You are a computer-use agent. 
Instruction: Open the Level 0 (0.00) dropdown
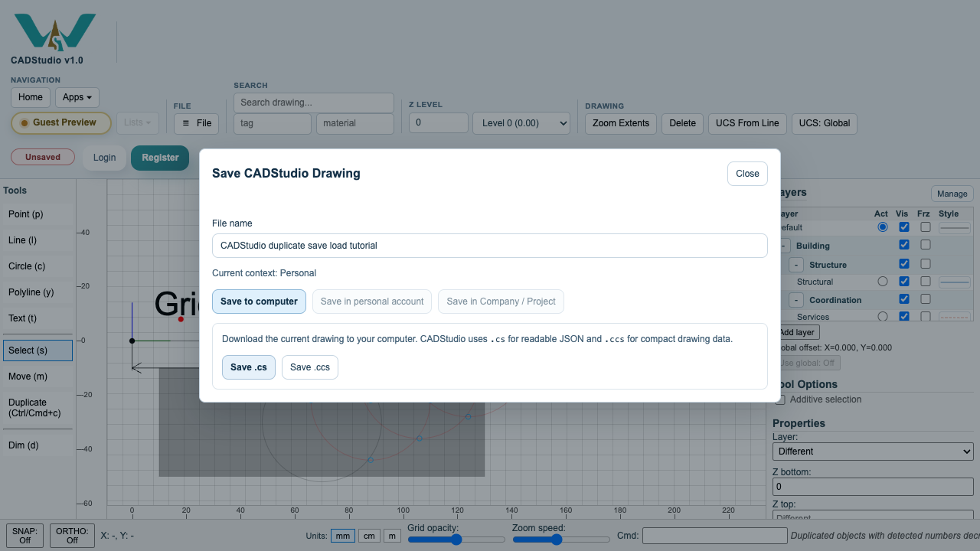click(521, 123)
